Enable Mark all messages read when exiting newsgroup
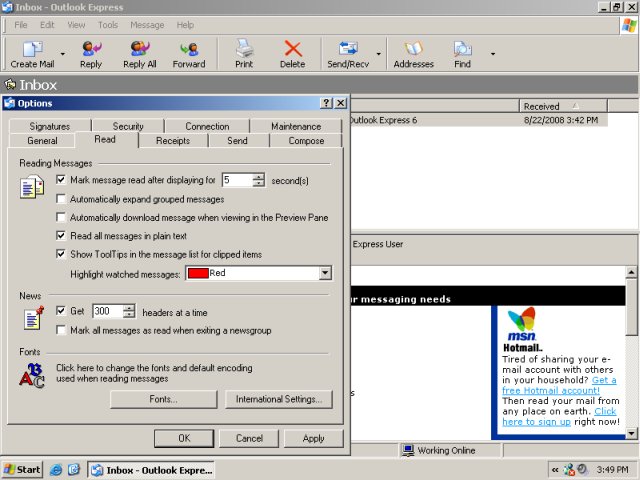This screenshot has width=640, height=480. [x=61, y=330]
